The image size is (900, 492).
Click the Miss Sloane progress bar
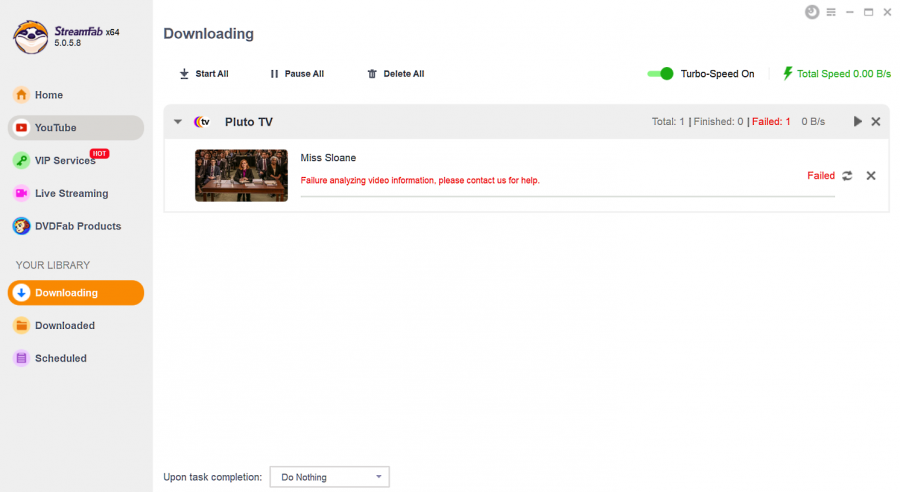point(568,196)
